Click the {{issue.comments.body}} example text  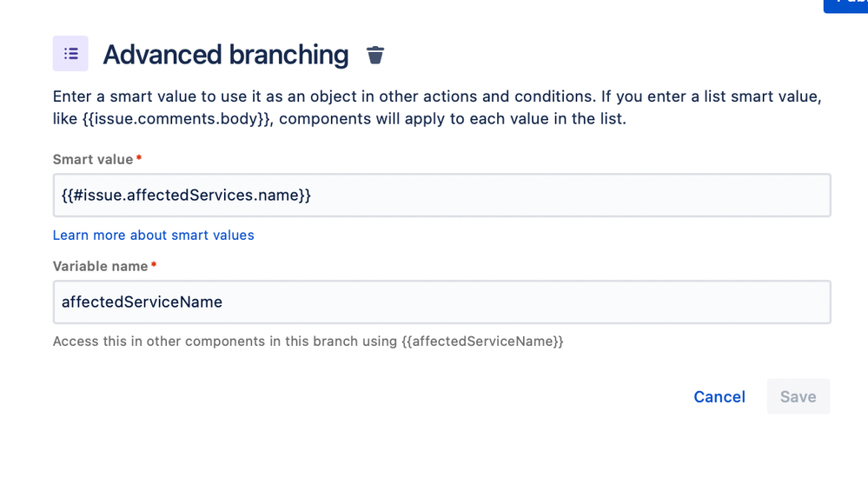tap(177, 119)
